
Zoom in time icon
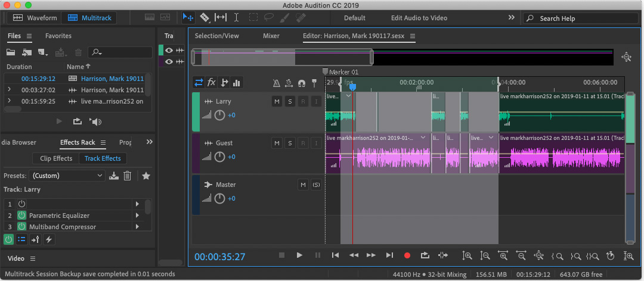(x=503, y=255)
